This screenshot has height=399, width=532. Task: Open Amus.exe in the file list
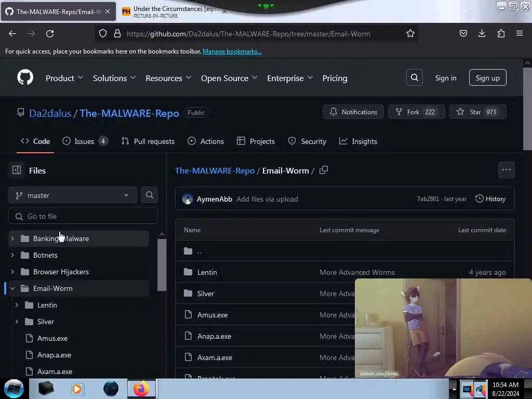[212, 315]
